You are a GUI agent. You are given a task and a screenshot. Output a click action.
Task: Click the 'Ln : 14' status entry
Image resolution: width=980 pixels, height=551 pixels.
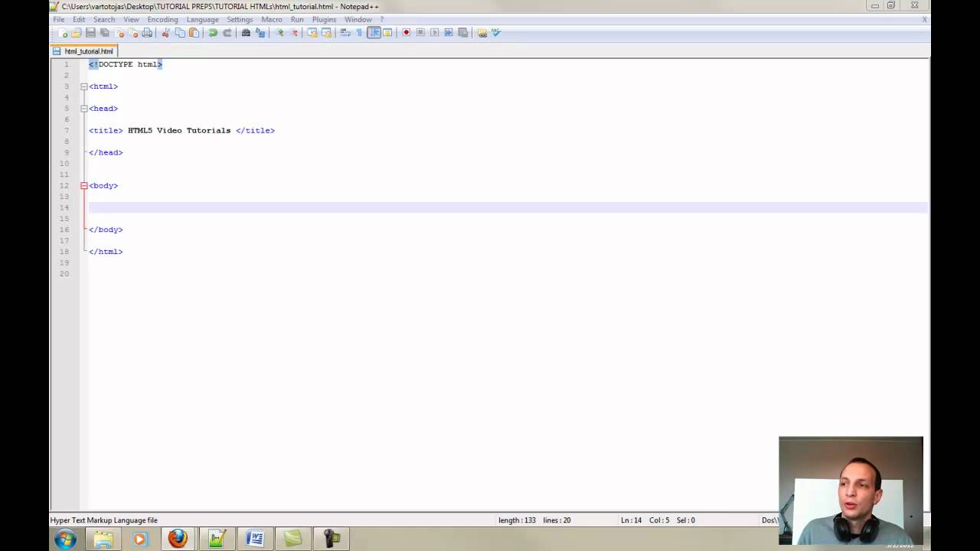coord(632,520)
